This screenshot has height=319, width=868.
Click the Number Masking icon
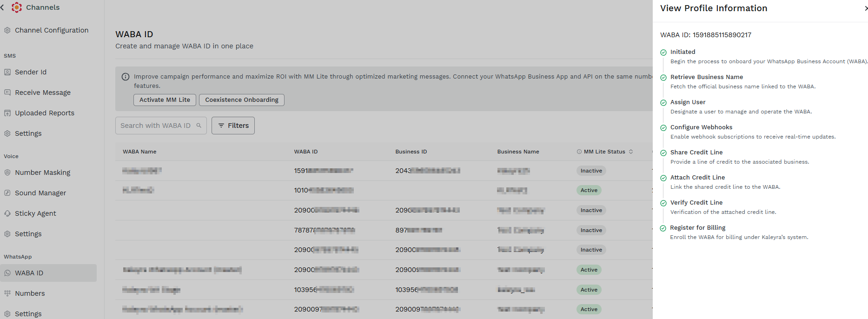7,173
